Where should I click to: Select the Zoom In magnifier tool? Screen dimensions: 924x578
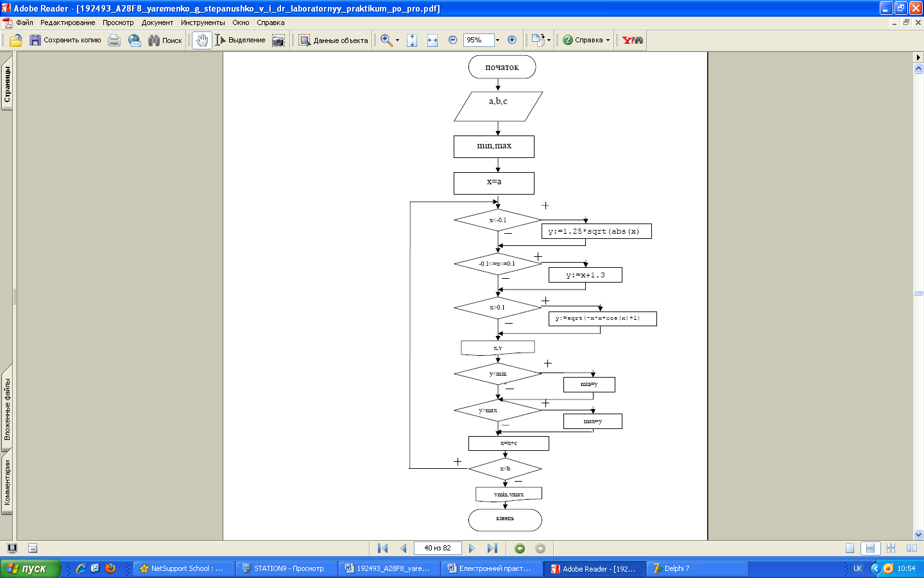(x=386, y=40)
